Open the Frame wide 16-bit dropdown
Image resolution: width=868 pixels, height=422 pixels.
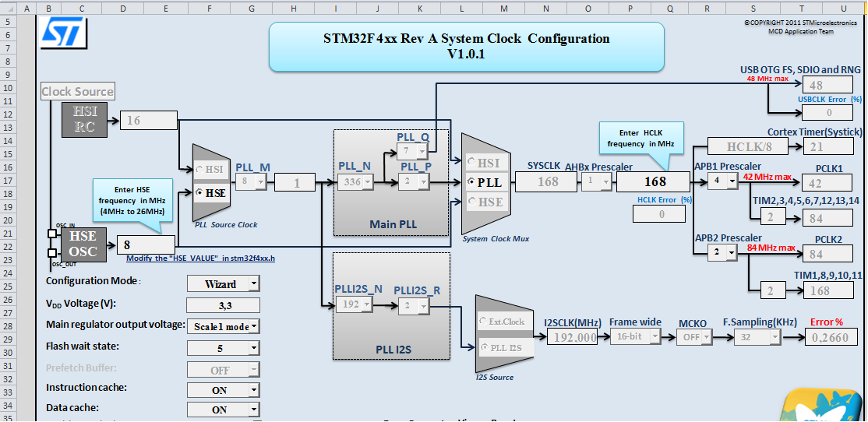[x=655, y=337]
